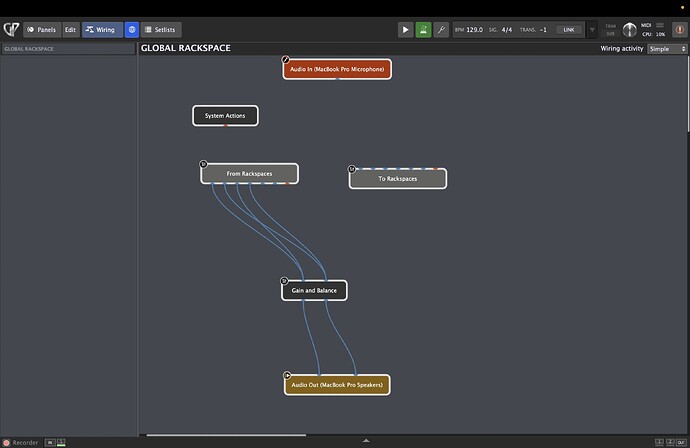Select GLOBAL RACKSPACE in the left list
This screenshot has width=690, height=448.
coord(68,49)
